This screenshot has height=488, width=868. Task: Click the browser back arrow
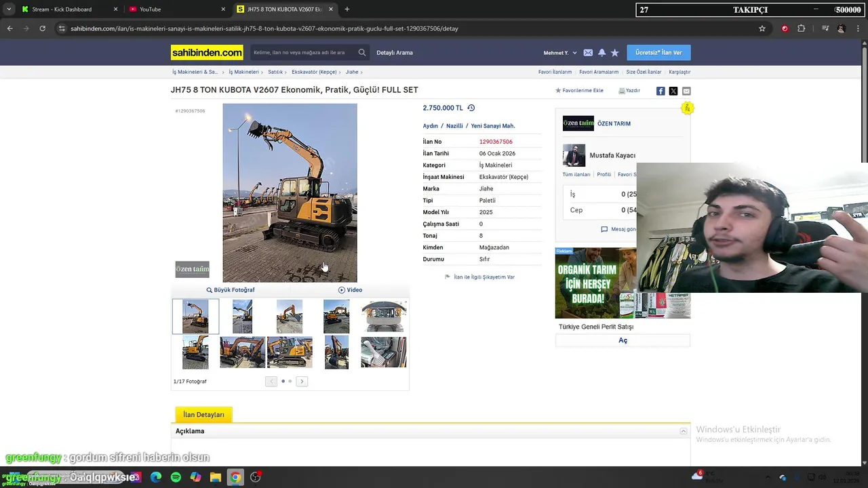coord(9,28)
